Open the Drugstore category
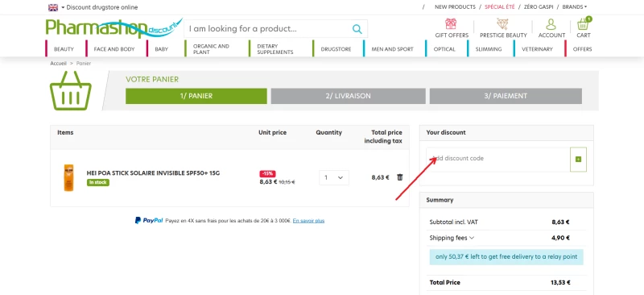 (336, 49)
